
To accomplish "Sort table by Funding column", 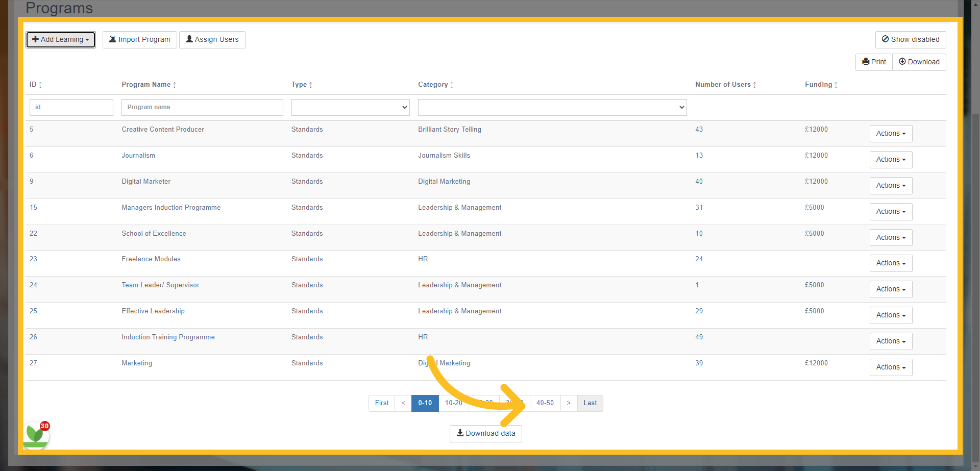I will (821, 85).
